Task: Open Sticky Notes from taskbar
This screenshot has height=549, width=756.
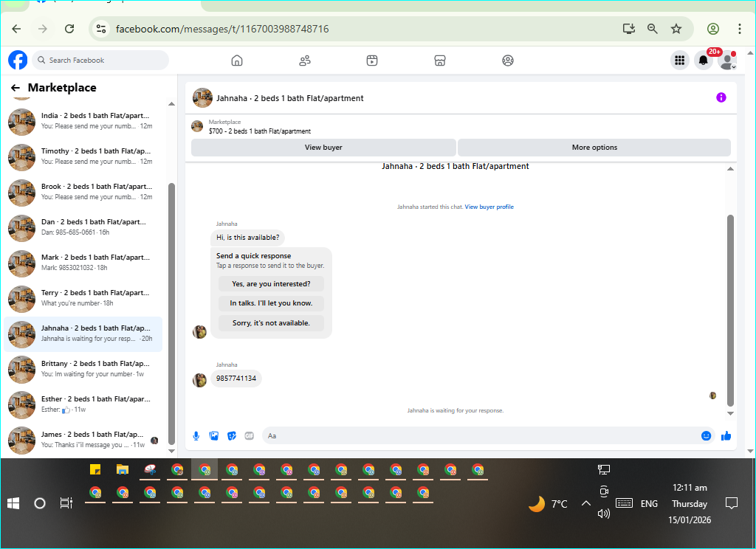Action: [x=95, y=469]
